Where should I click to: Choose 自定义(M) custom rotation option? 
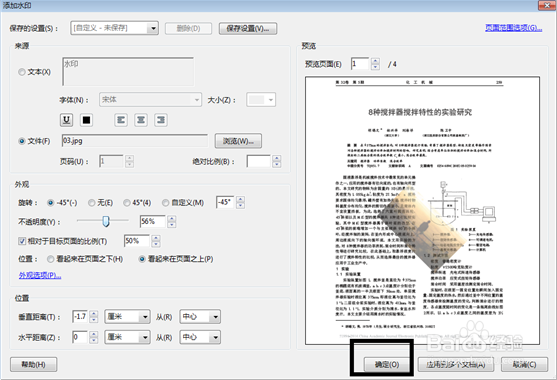click(x=165, y=203)
